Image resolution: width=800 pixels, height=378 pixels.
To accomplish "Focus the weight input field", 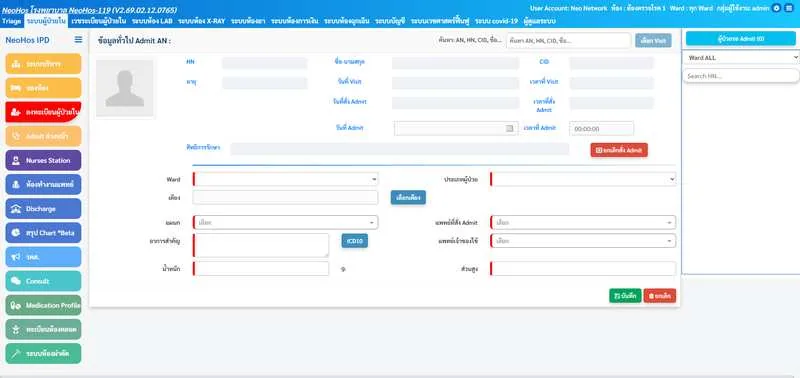I will tap(261, 268).
